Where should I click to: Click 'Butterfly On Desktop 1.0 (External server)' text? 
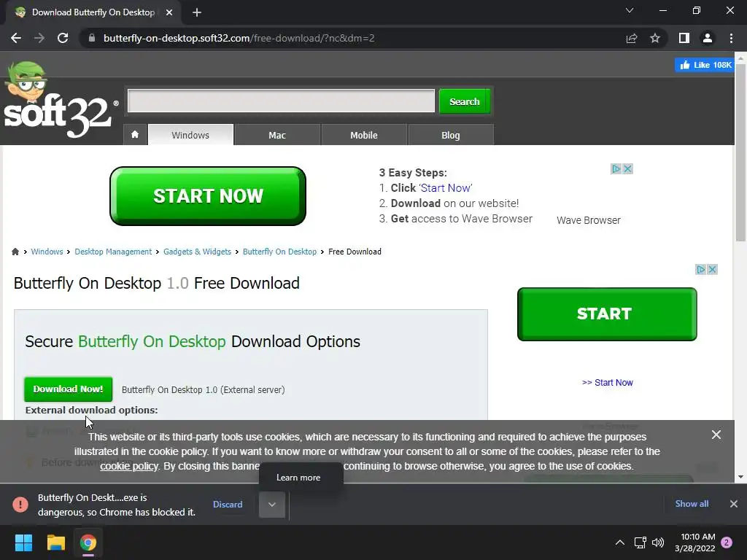pos(203,389)
